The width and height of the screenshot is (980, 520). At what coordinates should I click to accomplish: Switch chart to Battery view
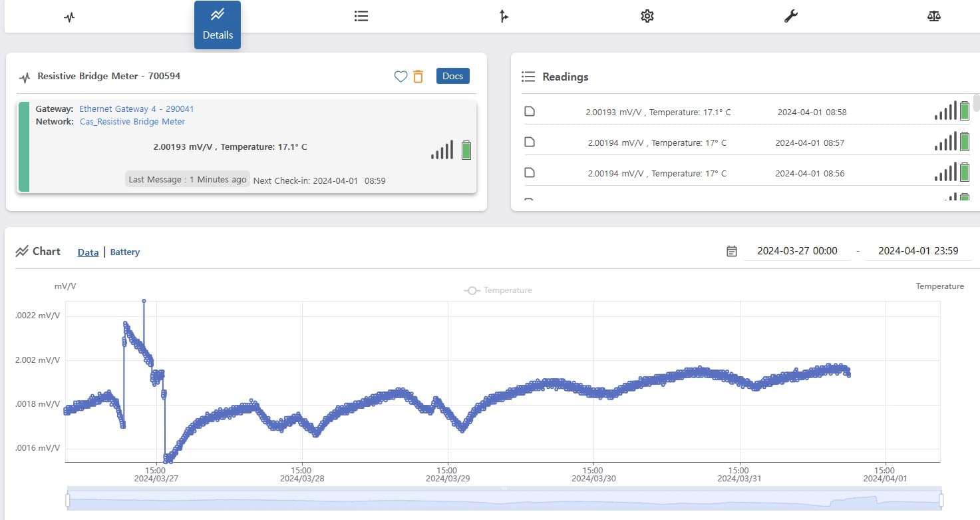pyautogui.click(x=125, y=252)
